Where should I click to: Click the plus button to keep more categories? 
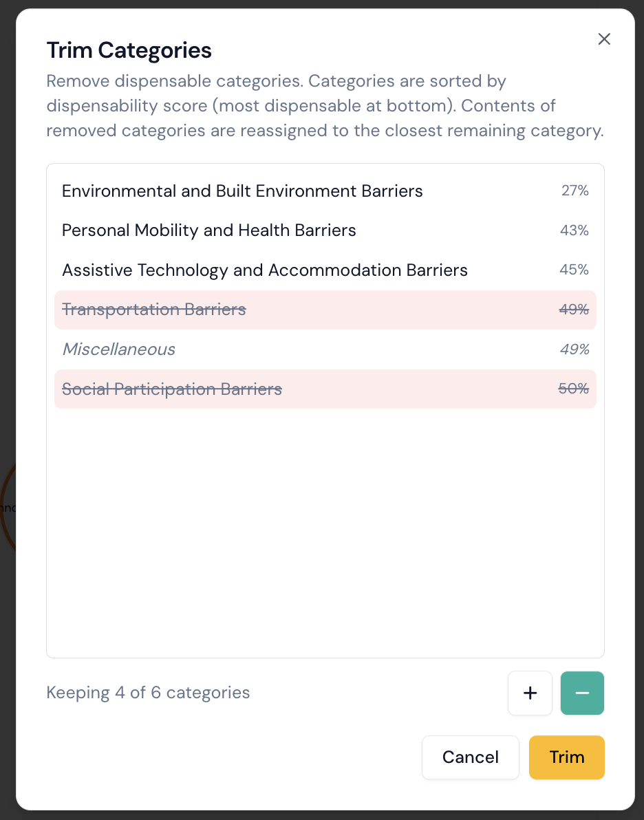pyautogui.click(x=530, y=693)
